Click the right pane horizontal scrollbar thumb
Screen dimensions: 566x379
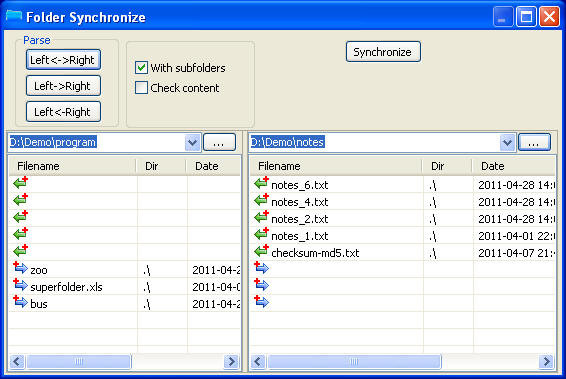coord(354,361)
